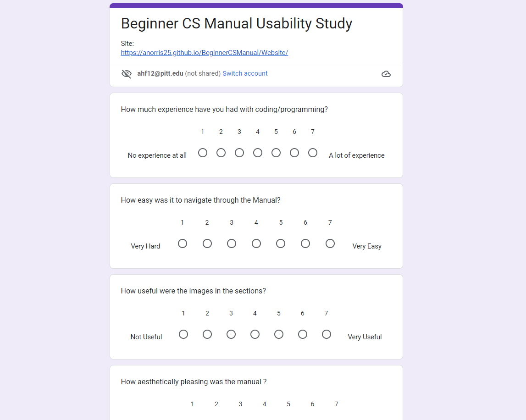Viewport: 526px width, 420px height.
Task: Choose rating 6 for image usefulness
Action: tap(303, 334)
